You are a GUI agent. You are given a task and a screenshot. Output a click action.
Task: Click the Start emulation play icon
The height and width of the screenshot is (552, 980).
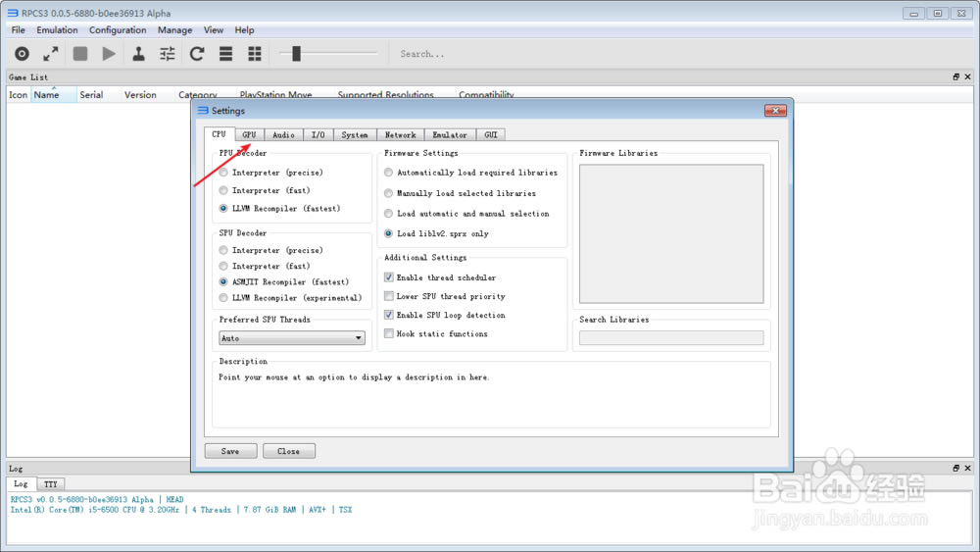pyautogui.click(x=109, y=54)
